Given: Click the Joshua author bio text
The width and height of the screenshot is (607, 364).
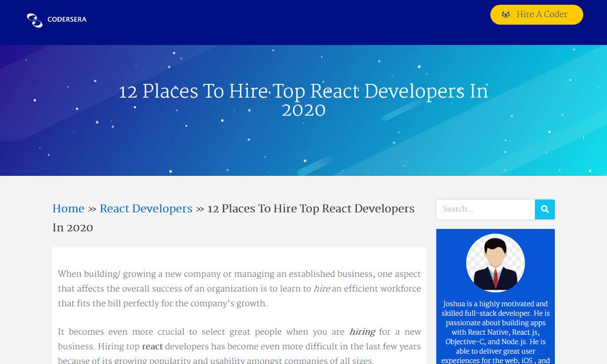Looking at the screenshot, I should (x=495, y=332).
